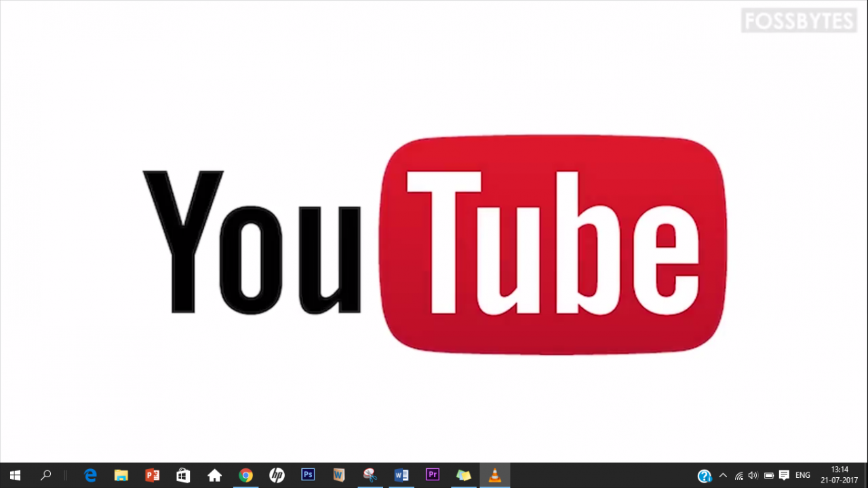Image resolution: width=868 pixels, height=488 pixels.
Task: Change ENG input language
Action: click(803, 476)
